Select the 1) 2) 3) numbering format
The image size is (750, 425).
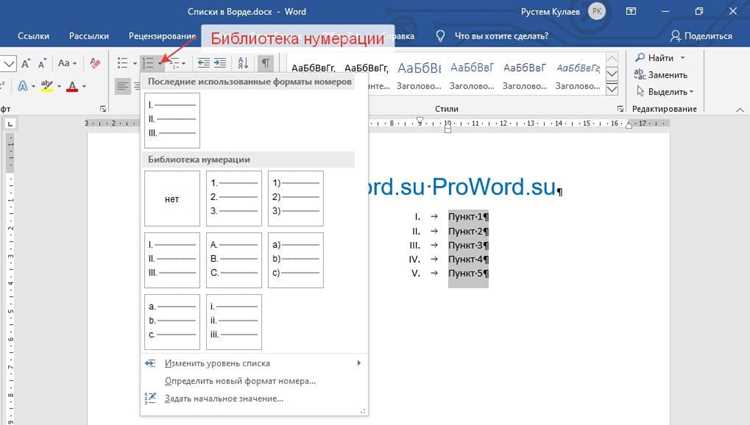pyautogui.click(x=296, y=198)
